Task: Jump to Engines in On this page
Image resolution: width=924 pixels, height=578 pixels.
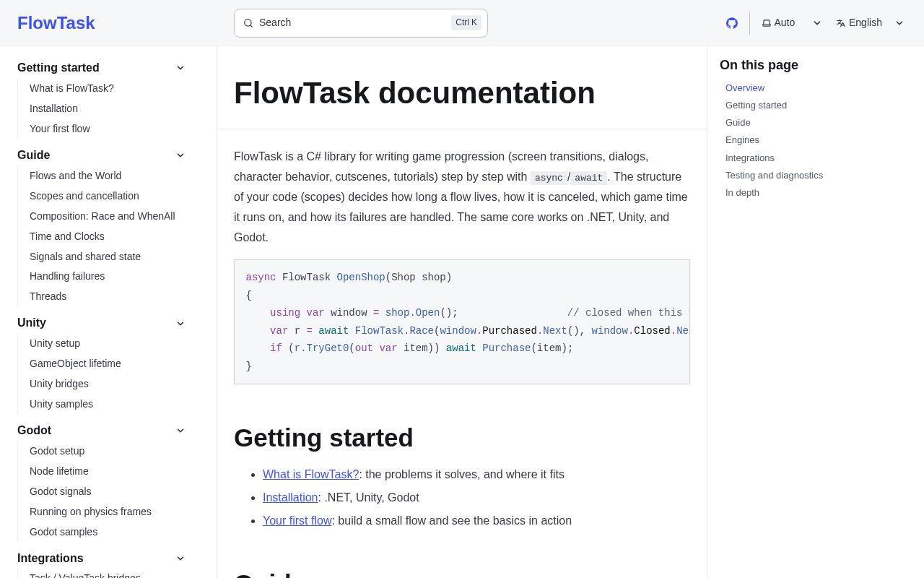Action: point(742,140)
